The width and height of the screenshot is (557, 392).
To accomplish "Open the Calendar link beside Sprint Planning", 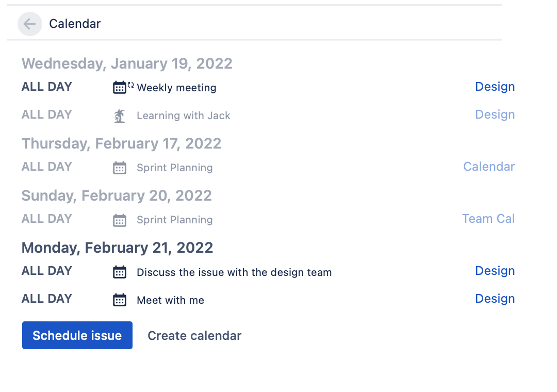I will (x=488, y=166).
